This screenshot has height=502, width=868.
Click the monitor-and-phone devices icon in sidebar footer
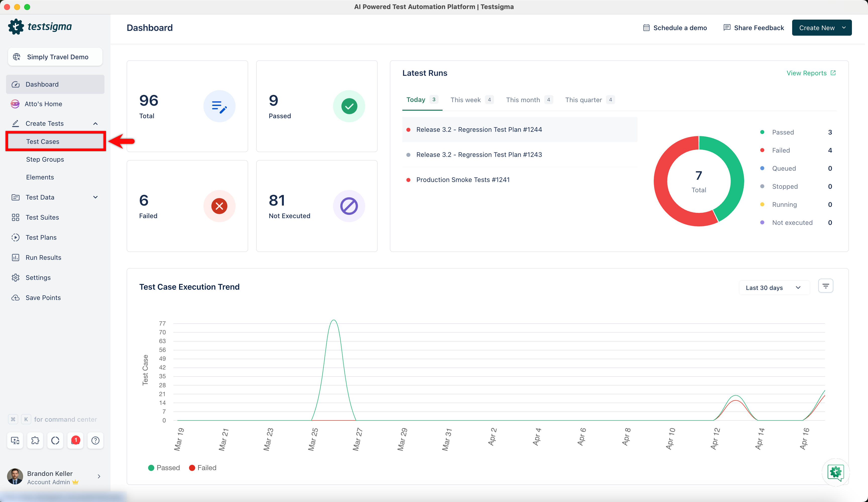tap(15, 440)
